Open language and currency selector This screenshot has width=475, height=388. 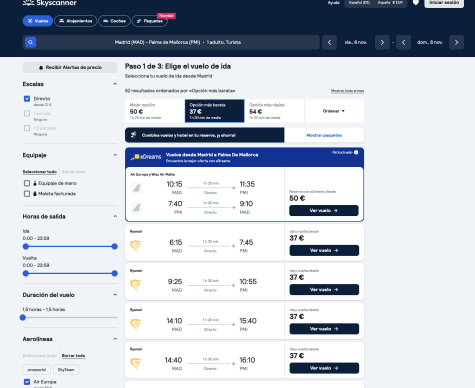[375, 3]
